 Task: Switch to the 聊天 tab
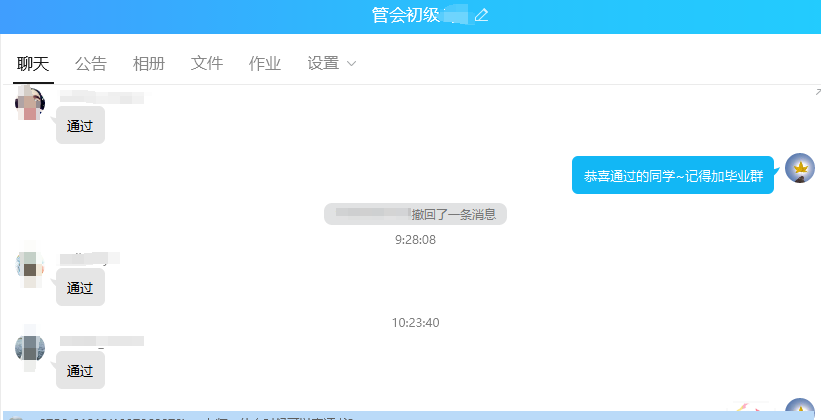tap(33, 64)
